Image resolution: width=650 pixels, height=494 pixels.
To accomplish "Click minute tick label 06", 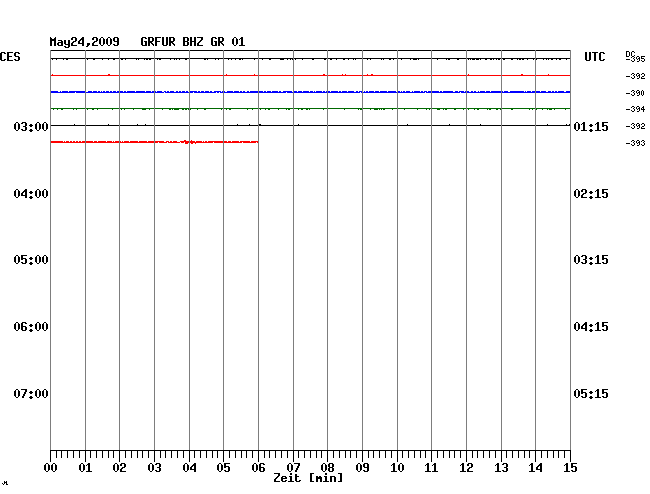I will click(258, 468).
